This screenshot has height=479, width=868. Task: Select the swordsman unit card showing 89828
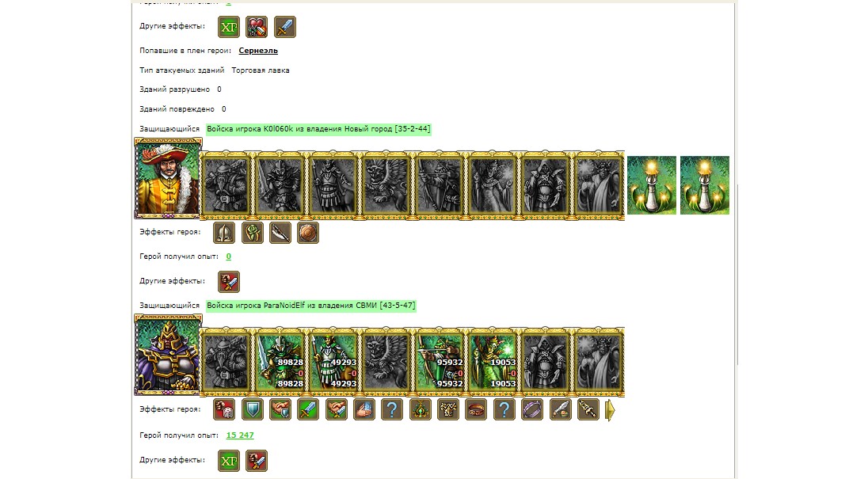(280, 362)
